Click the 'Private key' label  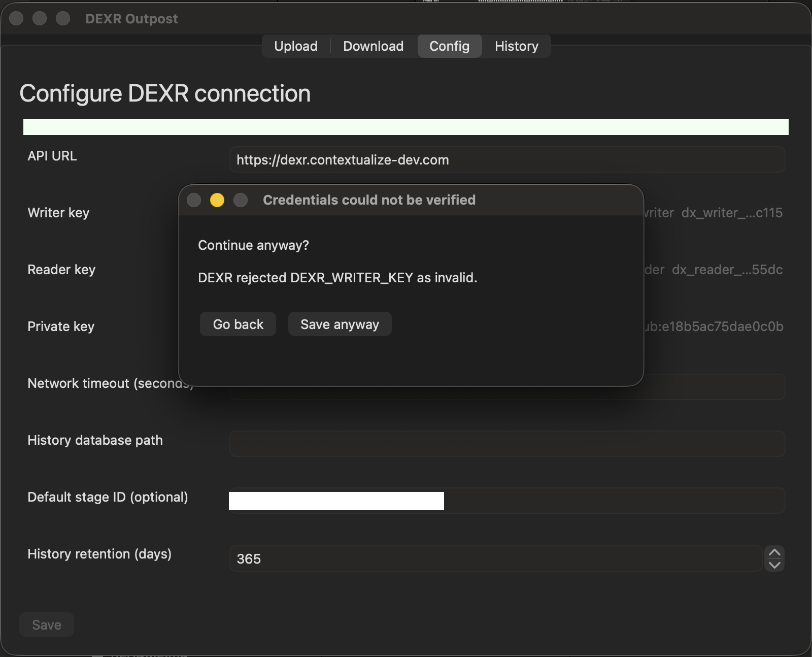[x=61, y=326]
